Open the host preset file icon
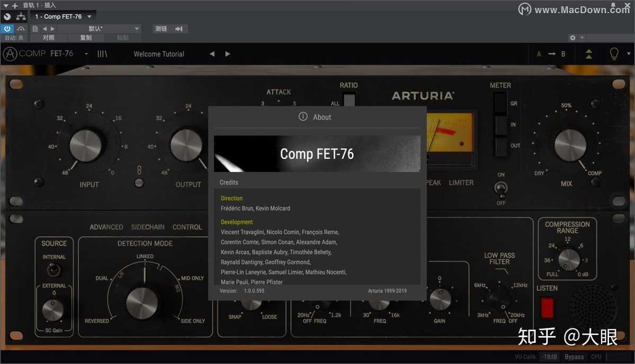635x364 pixels. (35, 29)
